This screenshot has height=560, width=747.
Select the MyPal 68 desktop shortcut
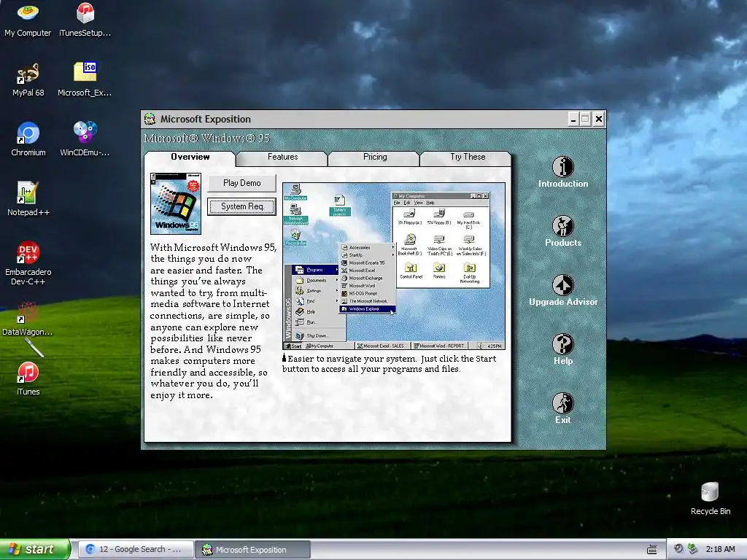[28, 80]
